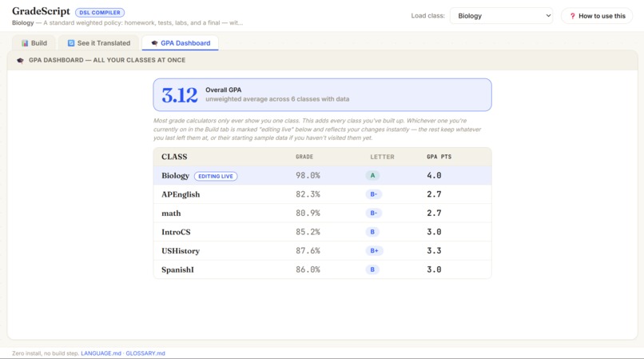Viewport: 644px width, 359px height.
Task: Click the Load class label
Action: [428, 16]
